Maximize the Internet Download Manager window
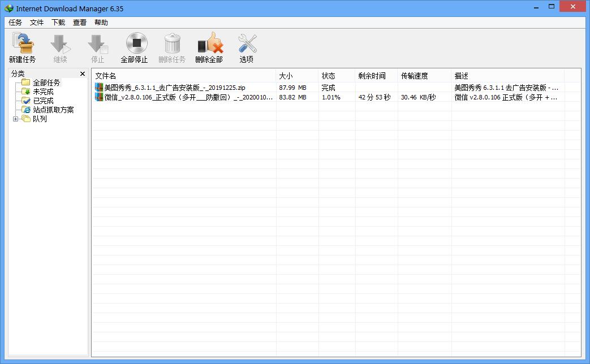The height and width of the screenshot is (364, 590). [x=552, y=7]
